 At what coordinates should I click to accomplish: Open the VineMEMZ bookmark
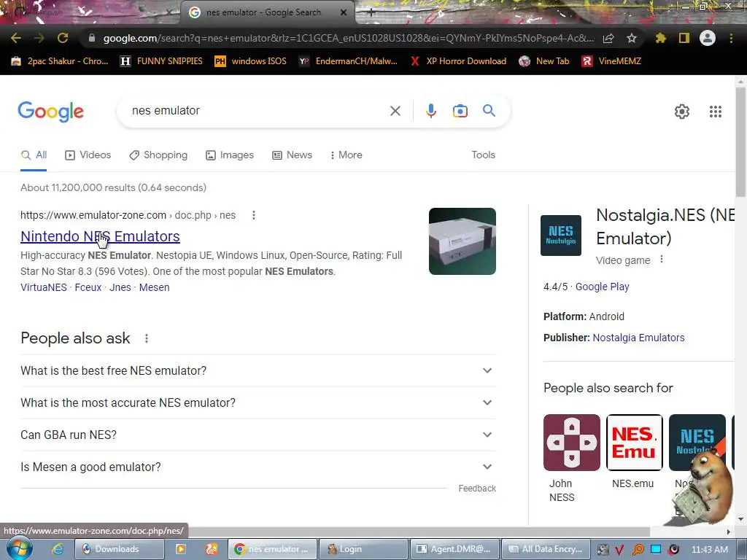612,61
